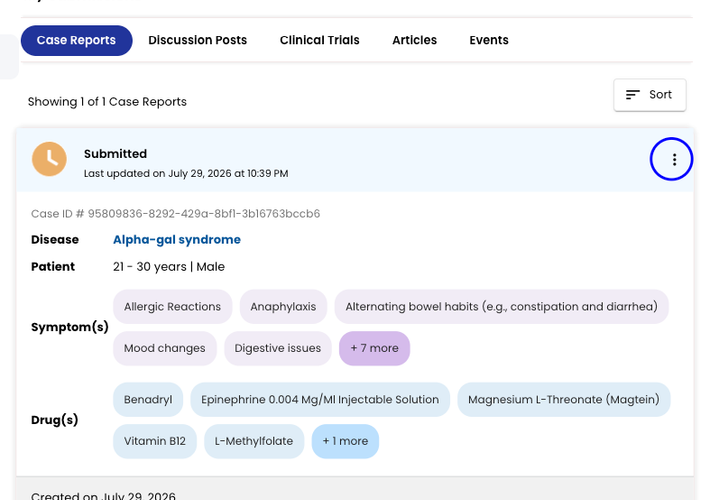Click the Drug(s) field label
The image size is (710, 500).
(x=54, y=420)
